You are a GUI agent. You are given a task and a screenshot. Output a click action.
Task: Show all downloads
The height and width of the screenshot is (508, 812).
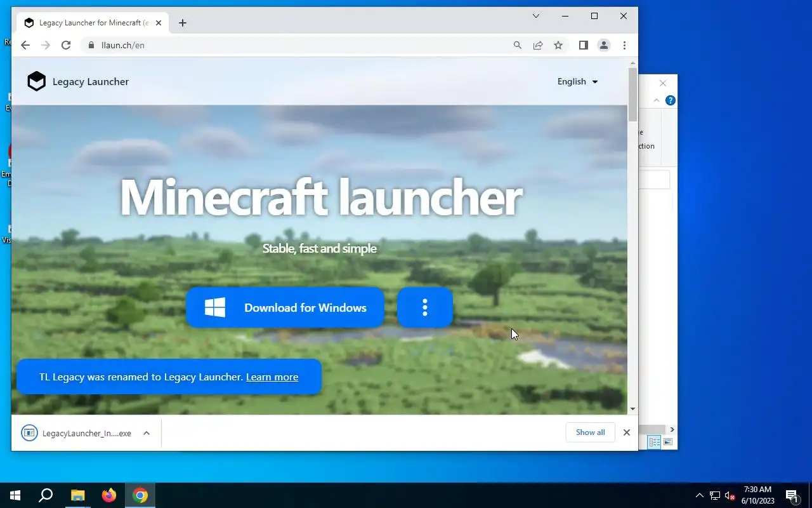[591, 432]
